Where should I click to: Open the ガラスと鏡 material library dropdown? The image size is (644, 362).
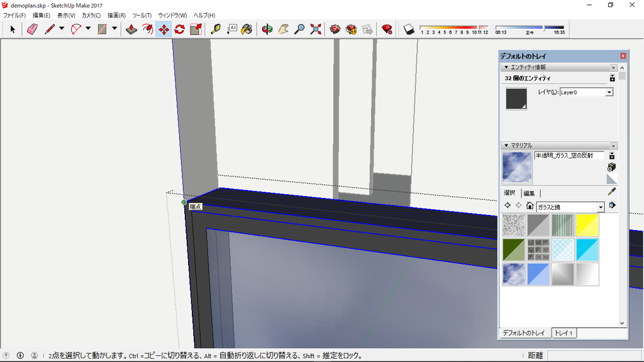601,207
